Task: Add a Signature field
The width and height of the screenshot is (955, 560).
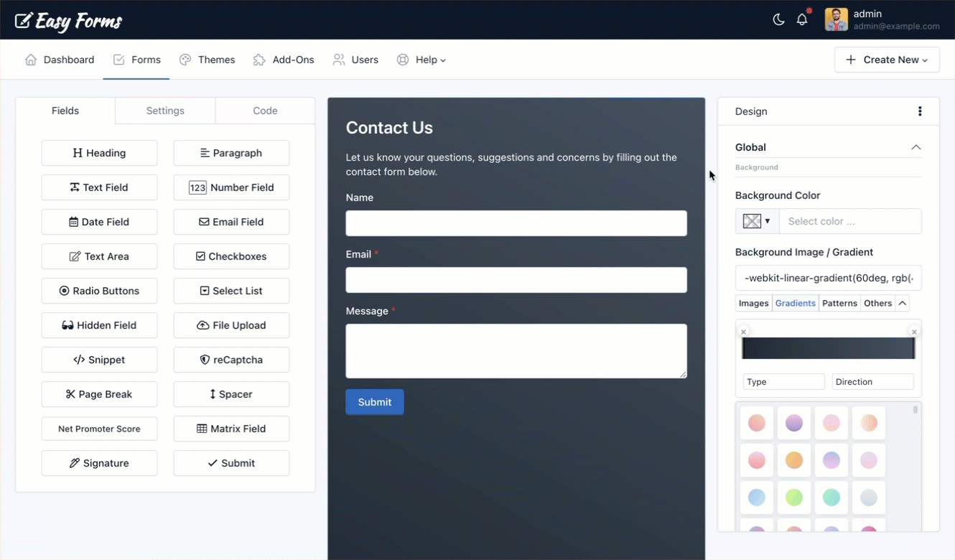Action: [x=99, y=463]
